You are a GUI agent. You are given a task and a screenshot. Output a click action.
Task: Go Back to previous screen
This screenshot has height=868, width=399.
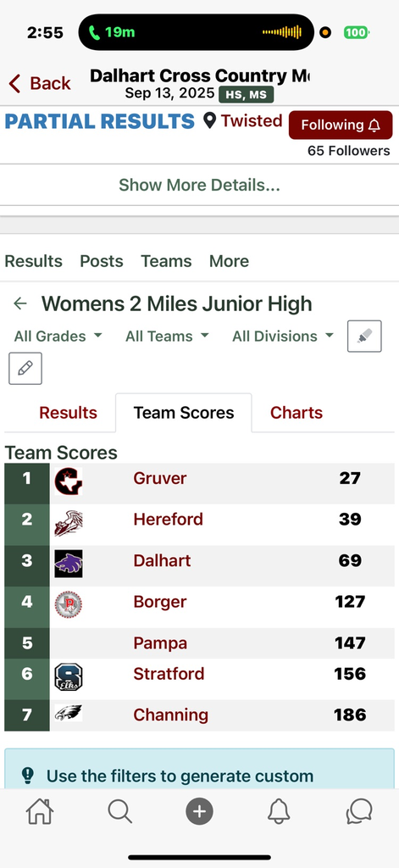39,83
